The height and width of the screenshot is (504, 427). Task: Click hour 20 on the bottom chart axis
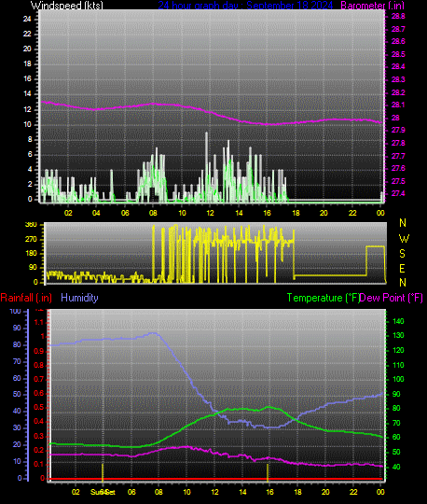[325, 492]
